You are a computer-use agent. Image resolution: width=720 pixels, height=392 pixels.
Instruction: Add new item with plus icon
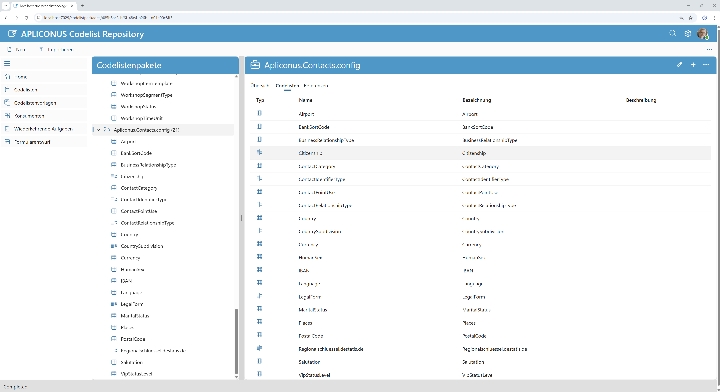click(x=693, y=65)
